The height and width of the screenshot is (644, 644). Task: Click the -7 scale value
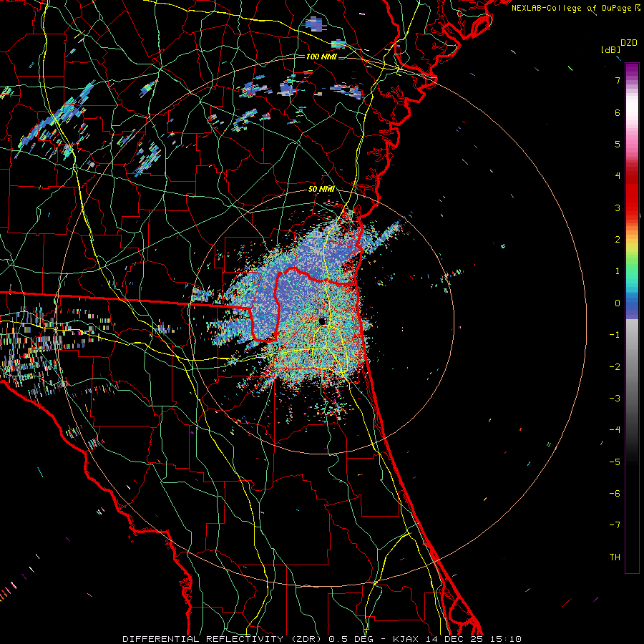[615, 525]
